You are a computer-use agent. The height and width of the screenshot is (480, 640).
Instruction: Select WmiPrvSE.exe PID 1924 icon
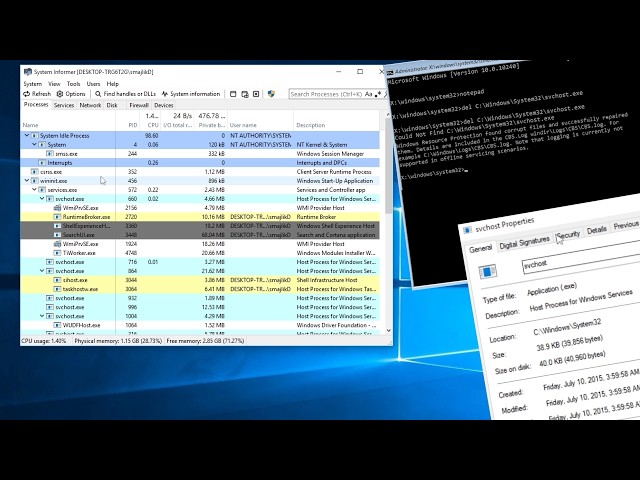coord(58,244)
